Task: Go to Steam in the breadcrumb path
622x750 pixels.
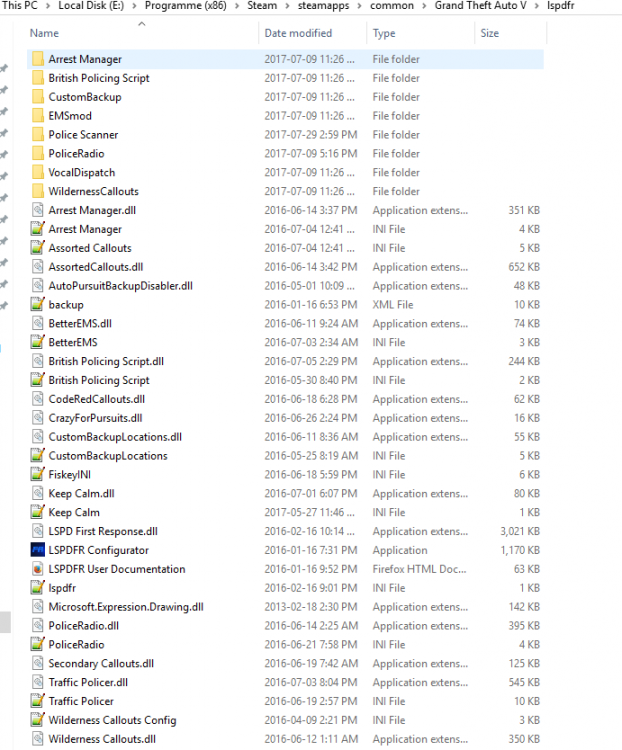Action: pyautogui.click(x=262, y=6)
